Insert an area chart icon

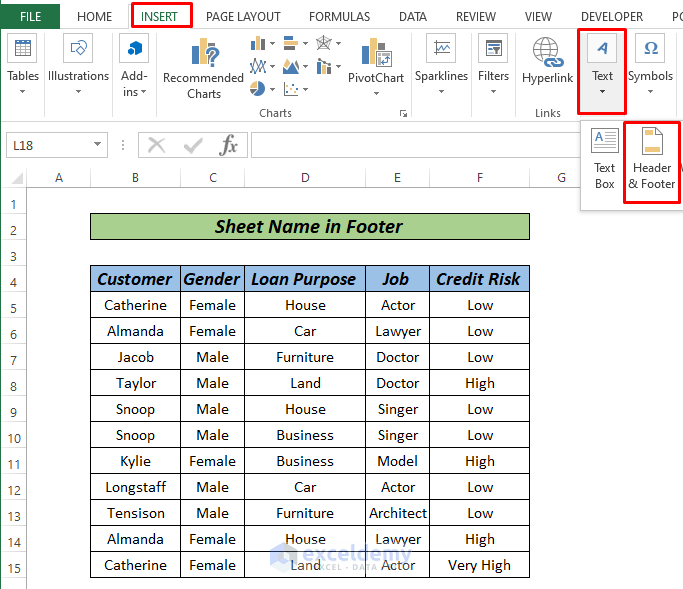click(x=291, y=66)
